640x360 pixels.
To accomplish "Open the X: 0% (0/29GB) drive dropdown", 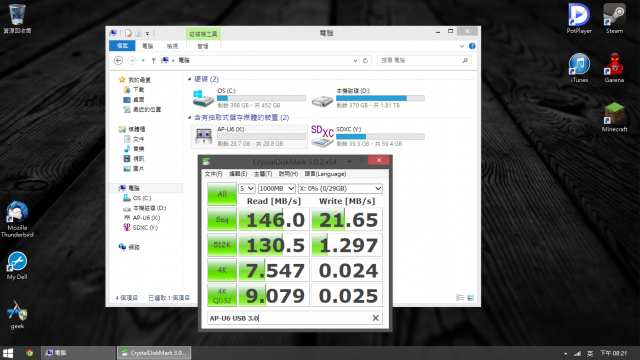I will point(340,189).
